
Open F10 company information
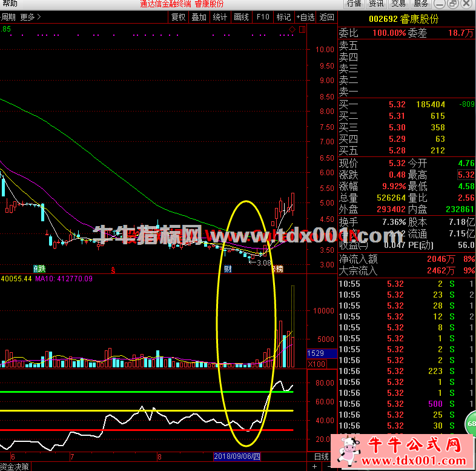[263, 18]
